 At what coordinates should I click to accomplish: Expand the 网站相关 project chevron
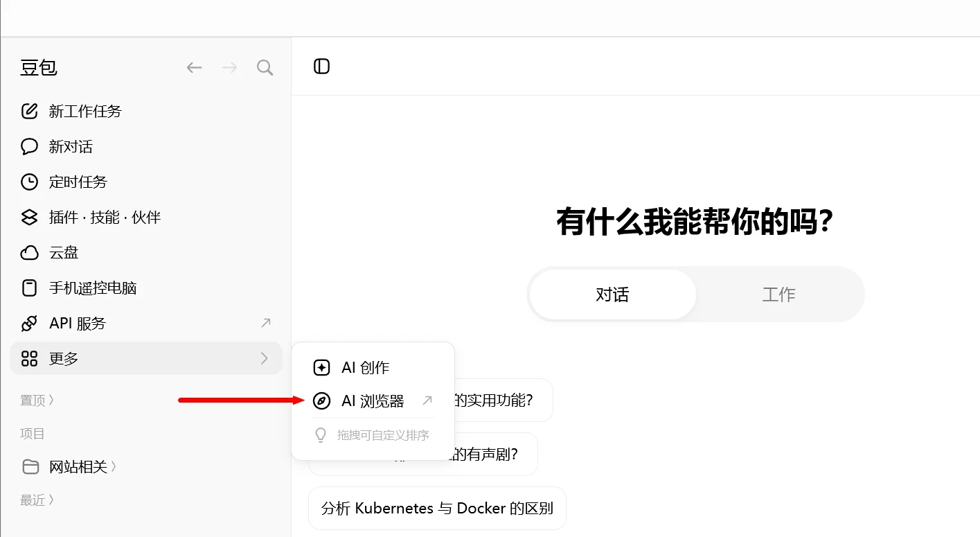114,467
